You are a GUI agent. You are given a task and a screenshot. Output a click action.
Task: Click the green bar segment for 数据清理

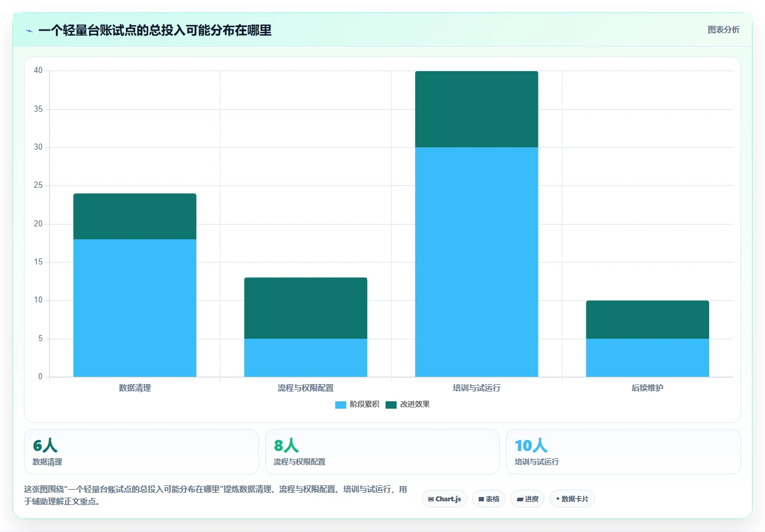(x=135, y=217)
